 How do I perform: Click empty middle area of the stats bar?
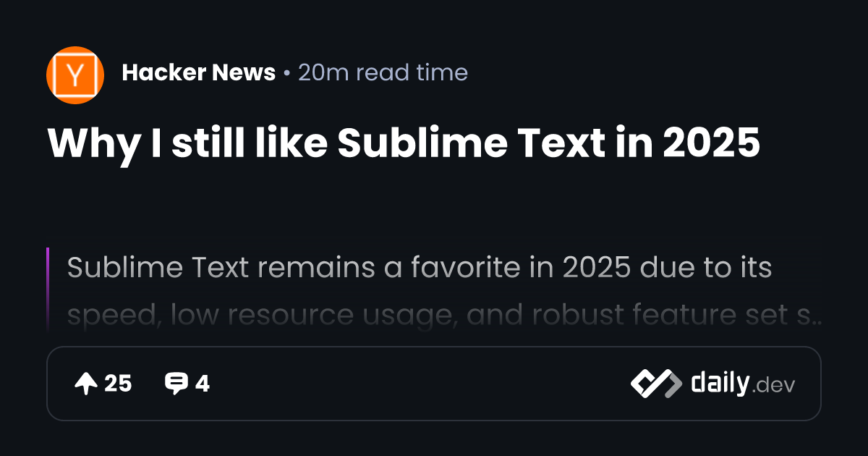tap(420, 384)
